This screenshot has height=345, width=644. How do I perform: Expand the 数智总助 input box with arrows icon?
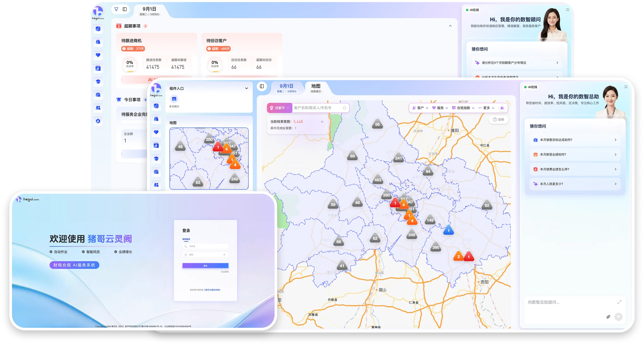point(619,302)
